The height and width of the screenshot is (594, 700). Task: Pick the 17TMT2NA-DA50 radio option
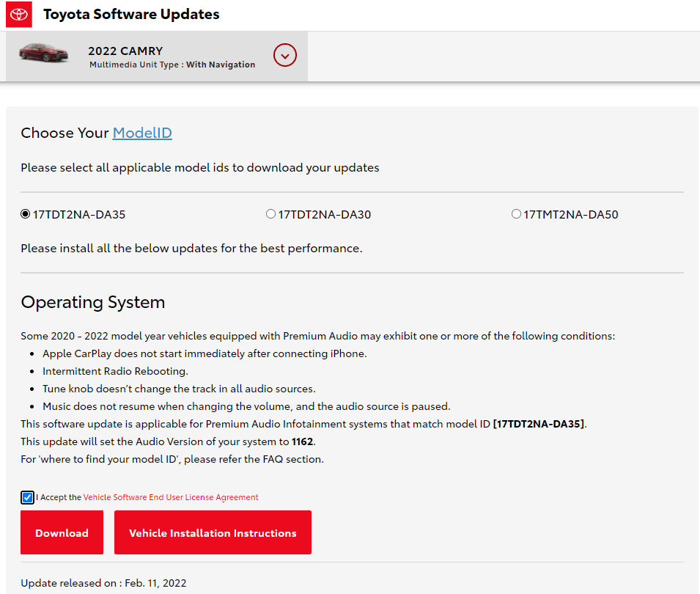tap(516, 214)
